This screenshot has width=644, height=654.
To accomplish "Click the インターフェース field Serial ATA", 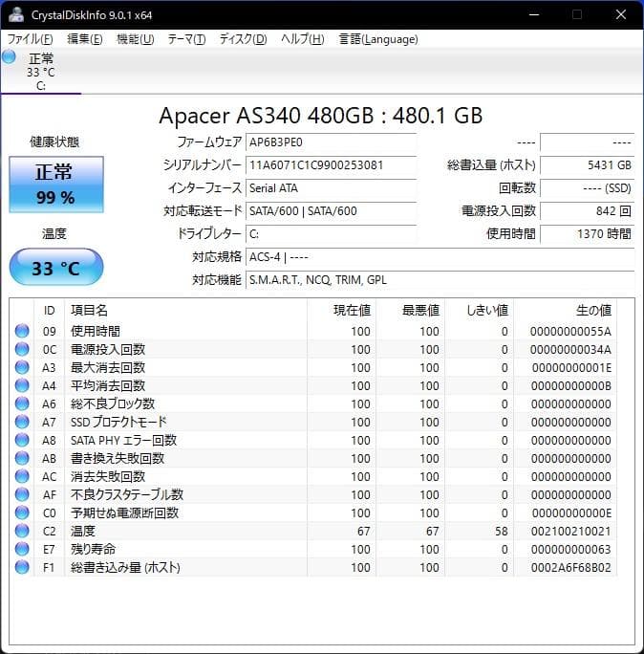I will pos(331,188).
